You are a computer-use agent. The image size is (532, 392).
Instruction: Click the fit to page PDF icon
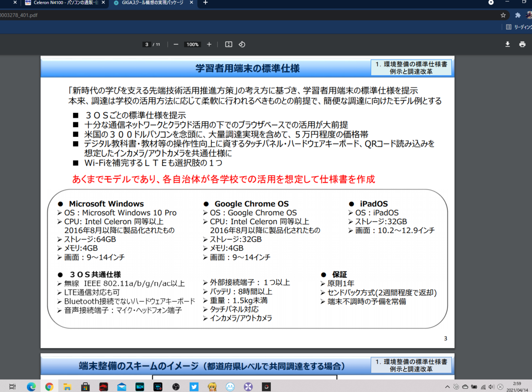229,44
